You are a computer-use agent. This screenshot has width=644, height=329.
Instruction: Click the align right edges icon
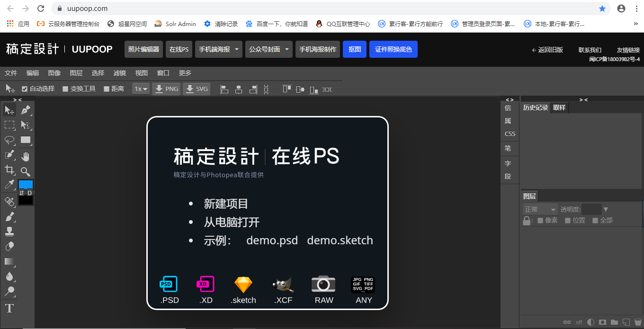point(253,89)
